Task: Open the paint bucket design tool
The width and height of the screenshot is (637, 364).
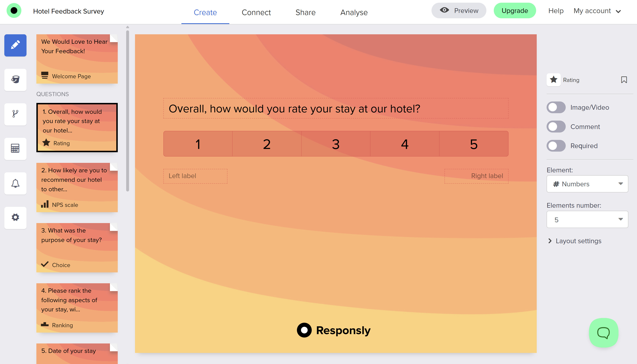Action: pyautogui.click(x=15, y=80)
